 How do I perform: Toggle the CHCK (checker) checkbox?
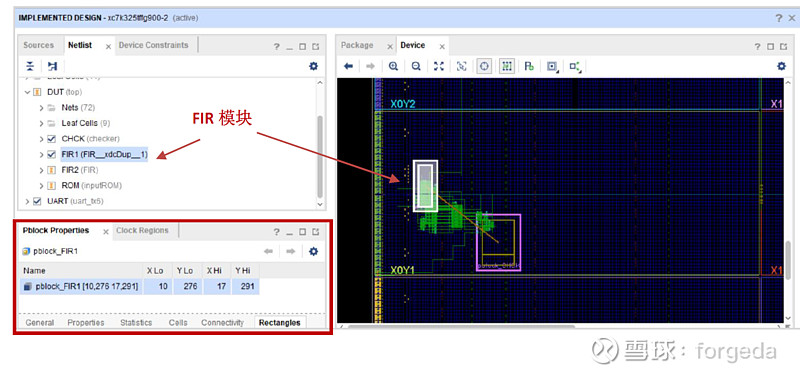click(51, 139)
